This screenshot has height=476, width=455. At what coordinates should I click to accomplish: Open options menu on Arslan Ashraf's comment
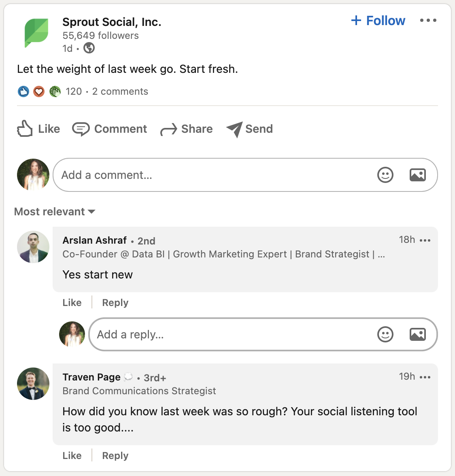tap(425, 240)
